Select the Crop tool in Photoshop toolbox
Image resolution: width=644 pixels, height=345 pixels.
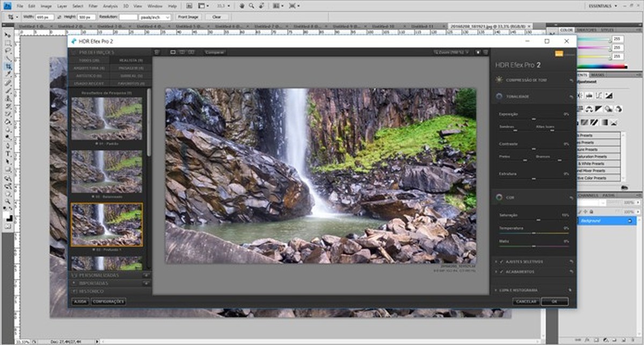click(x=9, y=66)
